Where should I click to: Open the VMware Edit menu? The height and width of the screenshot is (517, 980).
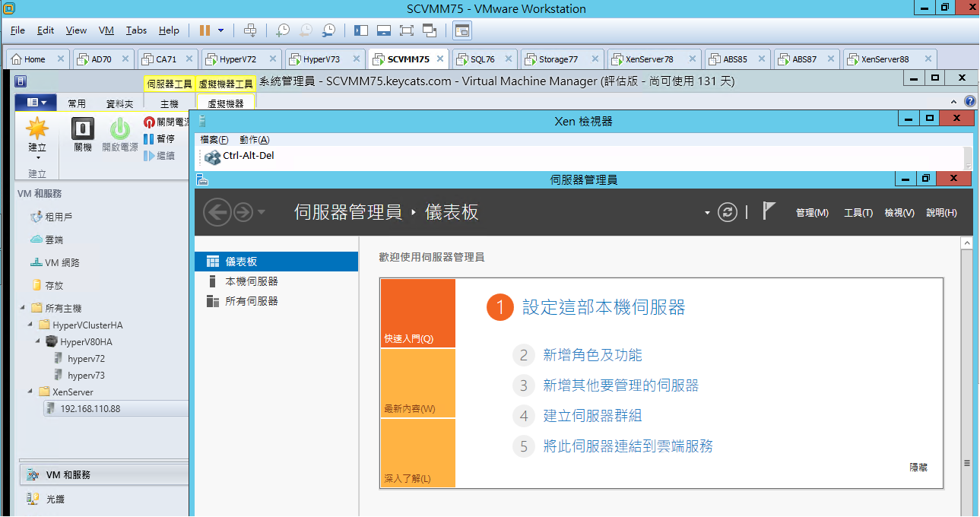pos(46,30)
